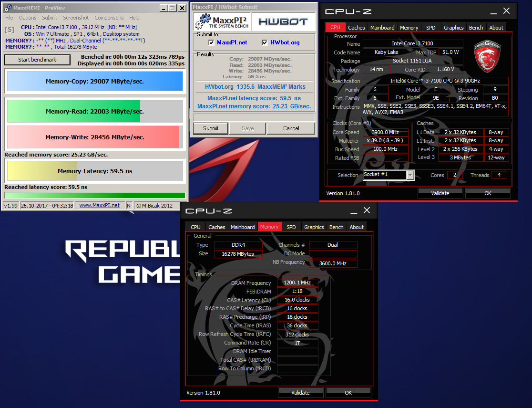Click OK in the CPU-Z Memory window
This screenshot has width=532, height=408.
[348, 392]
